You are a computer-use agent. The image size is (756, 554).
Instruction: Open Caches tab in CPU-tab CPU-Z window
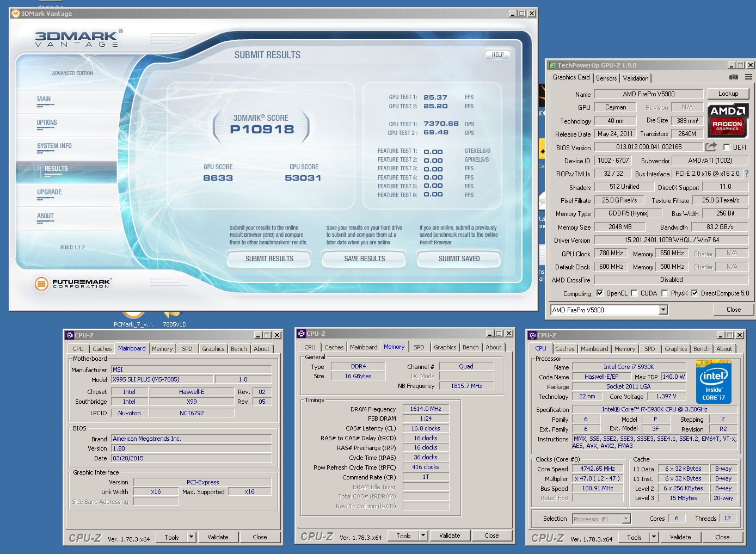point(564,349)
